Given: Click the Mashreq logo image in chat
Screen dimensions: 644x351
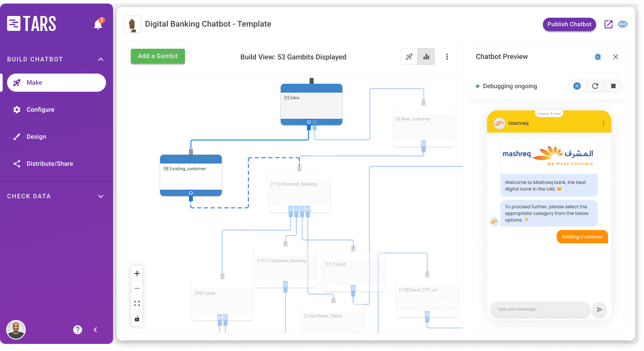Looking at the screenshot, I should 549,156.
